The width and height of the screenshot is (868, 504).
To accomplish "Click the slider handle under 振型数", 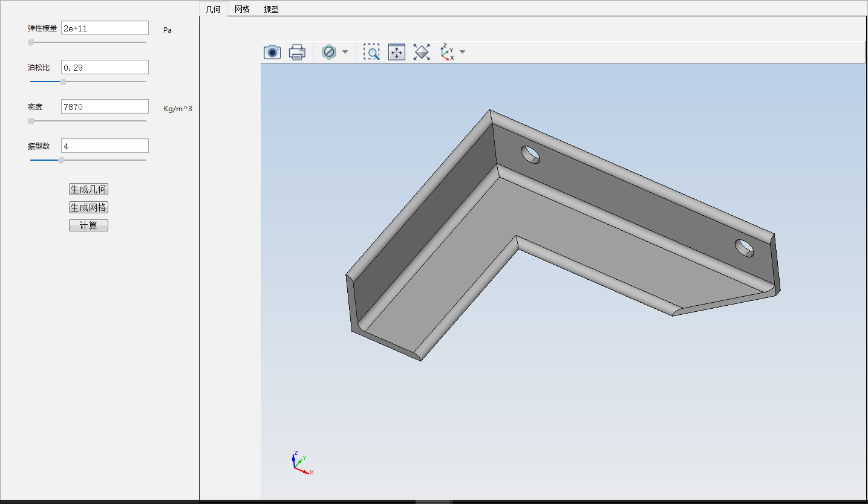I will [x=61, y=160].
